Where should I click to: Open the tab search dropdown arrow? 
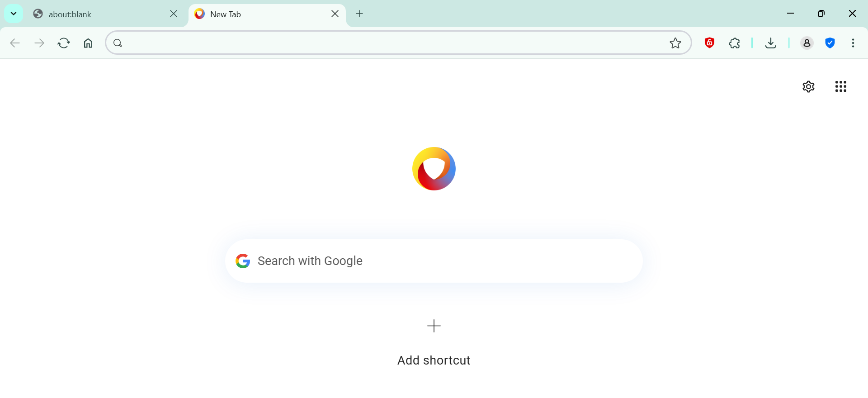14,14
